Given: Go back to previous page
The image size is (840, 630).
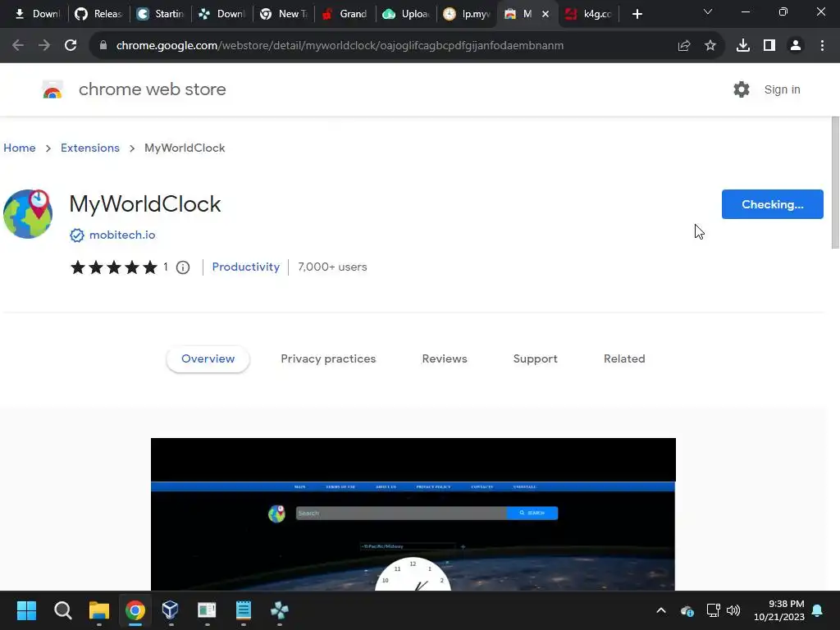Looking at the screenshot, I should click(x=18, y=46).
